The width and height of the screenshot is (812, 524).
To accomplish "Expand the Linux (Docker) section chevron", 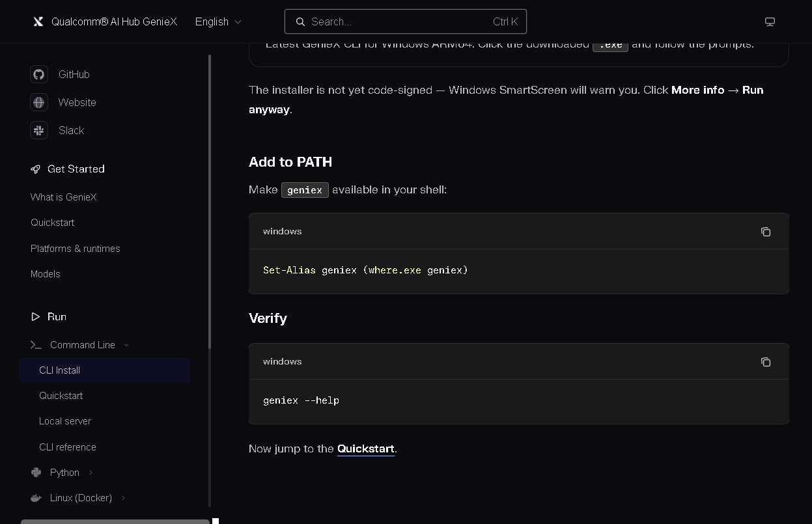I will click(x=123, y=498).
